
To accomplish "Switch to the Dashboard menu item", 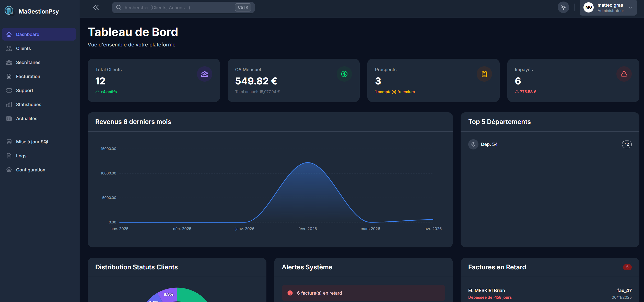I will tap(28, 34).
